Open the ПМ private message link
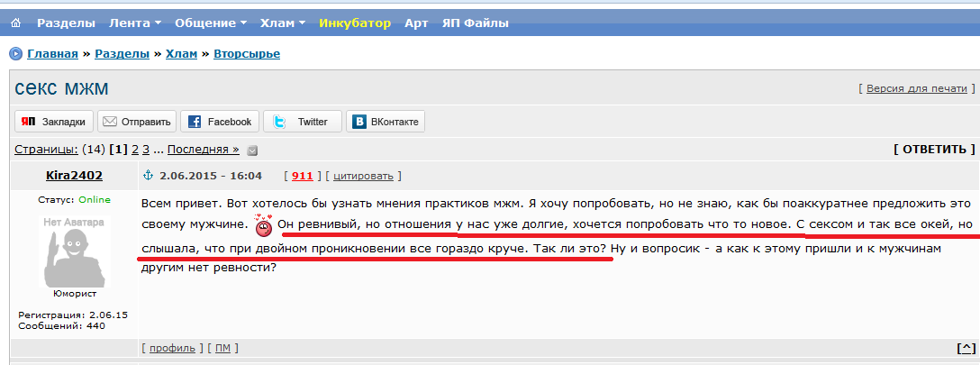This screenshot has width=980, height=365. [222, 348]
